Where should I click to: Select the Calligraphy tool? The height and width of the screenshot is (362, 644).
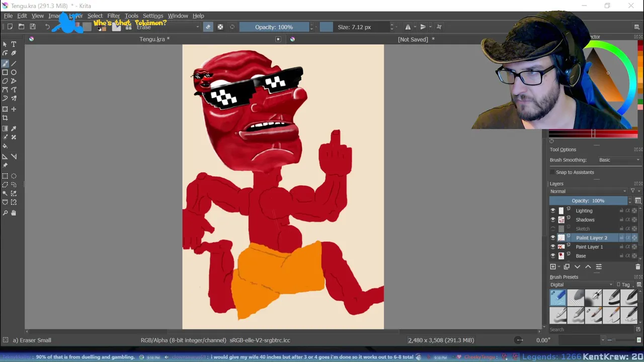point(14,53)
